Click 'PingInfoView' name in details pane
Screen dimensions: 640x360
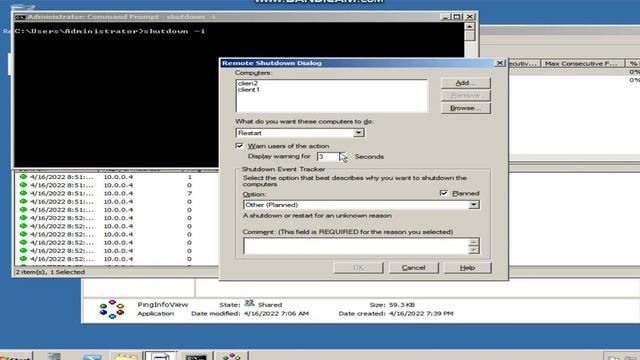click(x=163, y=305)
